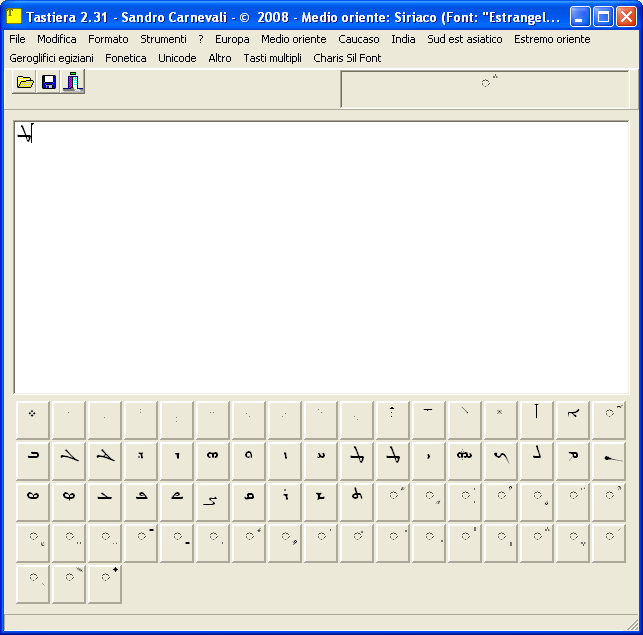The image size is (643, 635).
Task: Insert the Syriac letter Mim
Action: pyautogui.click(x=573, y=461)
